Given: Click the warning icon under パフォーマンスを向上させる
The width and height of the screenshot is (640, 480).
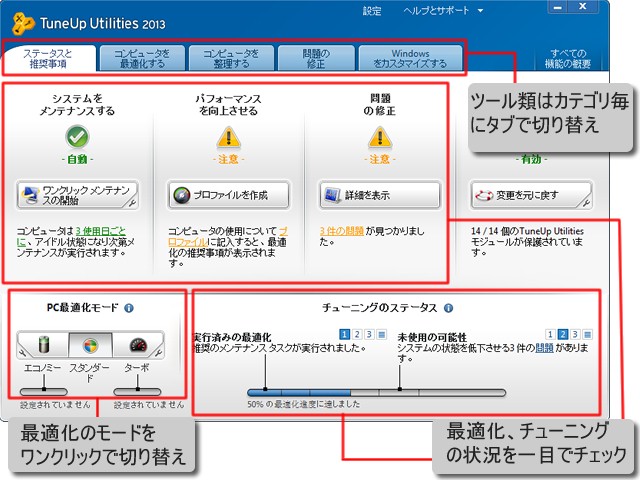Looking at the screenshot, I should click(x=228, y=138).
